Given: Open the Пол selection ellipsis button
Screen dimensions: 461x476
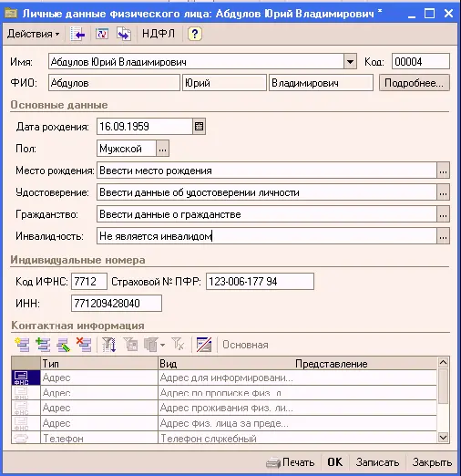Looking at the screenshot, I should pyautogui.click(x=162, y=149).
